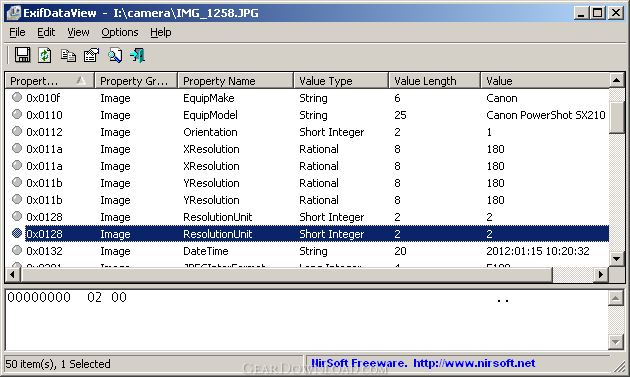Open the nirsoft.net link in status bar
The height and width of the screenshot is (377, 630).
(474, 363)
